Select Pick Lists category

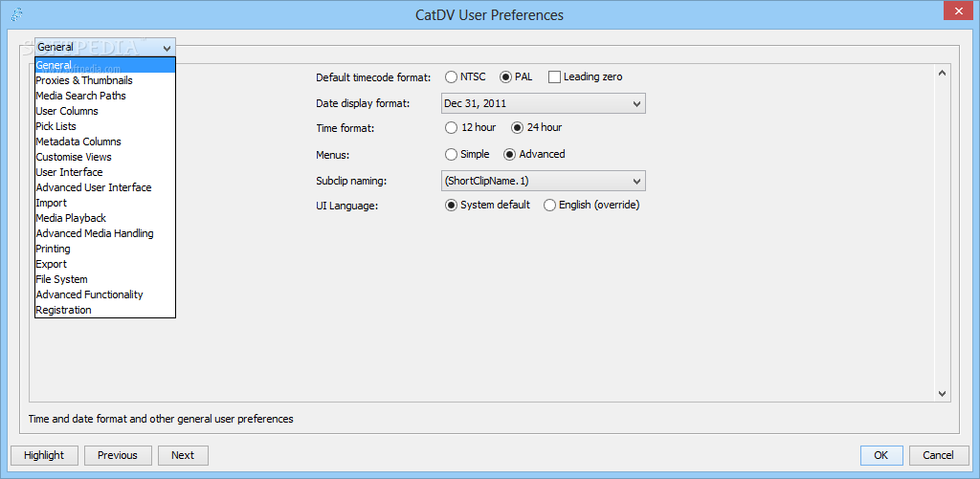click(x=105, y=126)
